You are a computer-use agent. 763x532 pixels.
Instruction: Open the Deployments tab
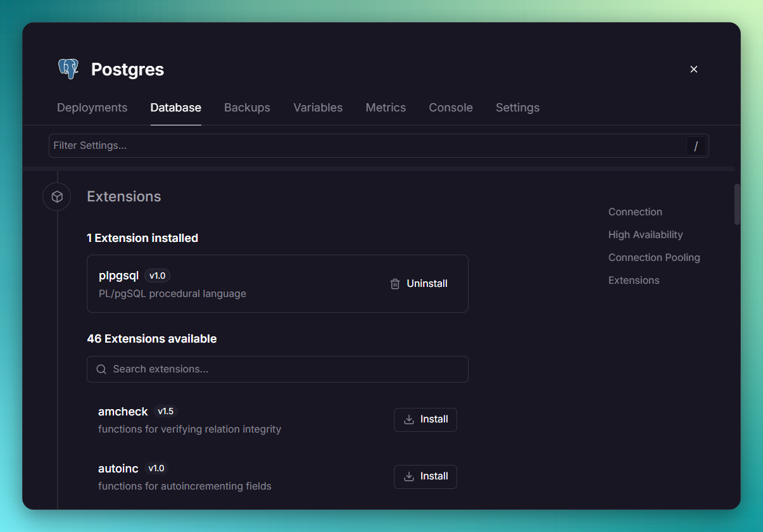pos(92,108)
